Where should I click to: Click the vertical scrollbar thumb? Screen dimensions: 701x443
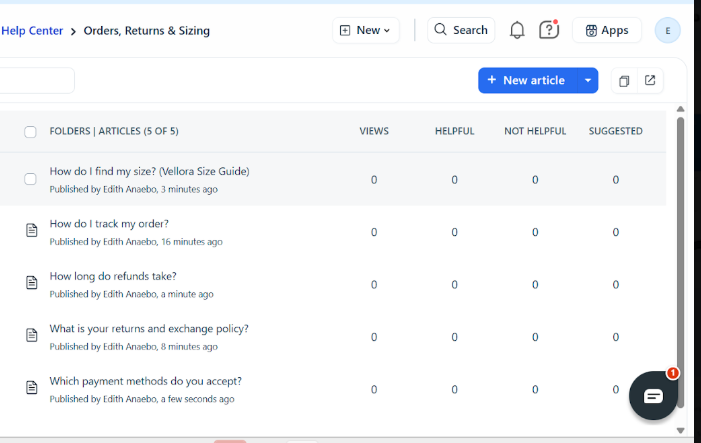[x=680, y=262]
